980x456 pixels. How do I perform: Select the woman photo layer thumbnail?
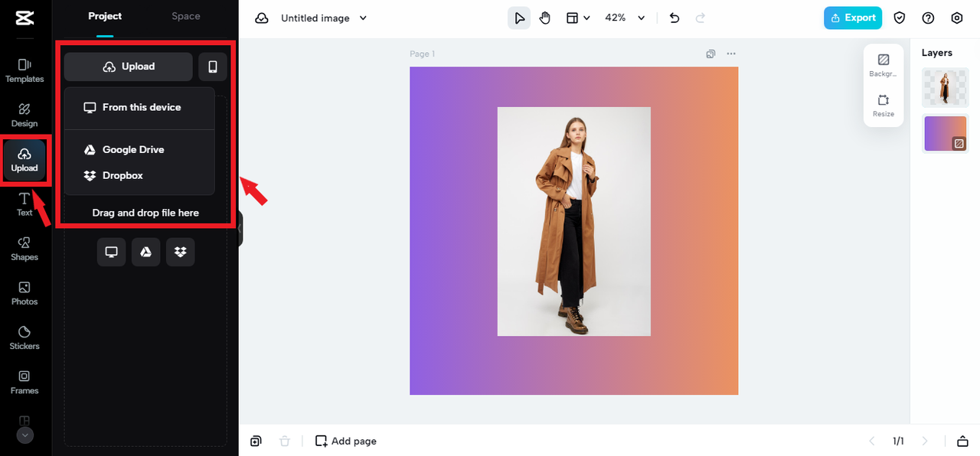coord(946,87)
